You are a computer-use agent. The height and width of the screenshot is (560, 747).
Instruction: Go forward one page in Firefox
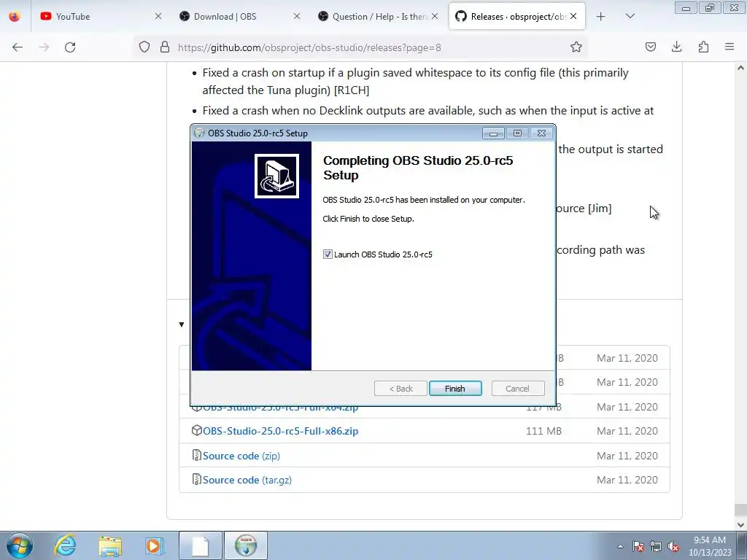coord(44,47)
